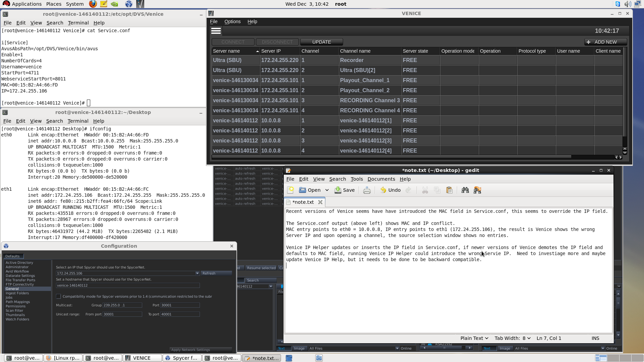This screenshot has height=362, width=644.
Task: Open the System menu in the top panel
Action: coord(75,4)
